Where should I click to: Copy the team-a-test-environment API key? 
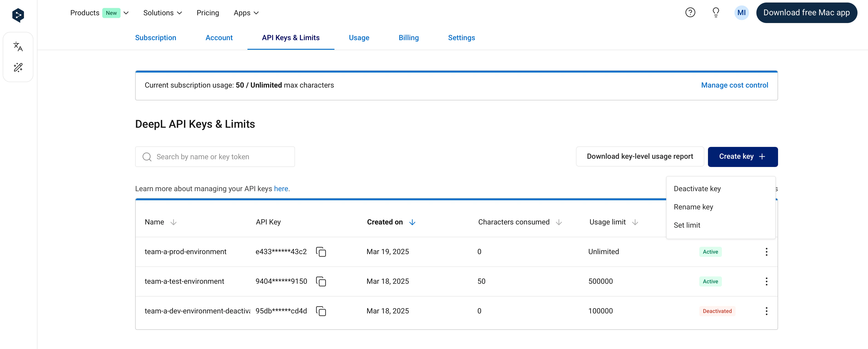coord(321,281)
